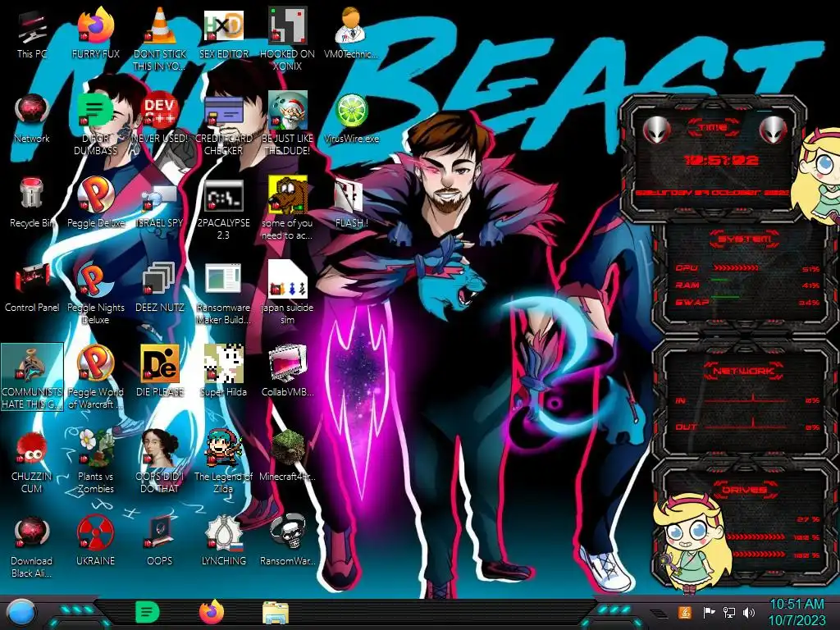
Task: Open Action Center flag in system tray
Action: pos(710,612)
